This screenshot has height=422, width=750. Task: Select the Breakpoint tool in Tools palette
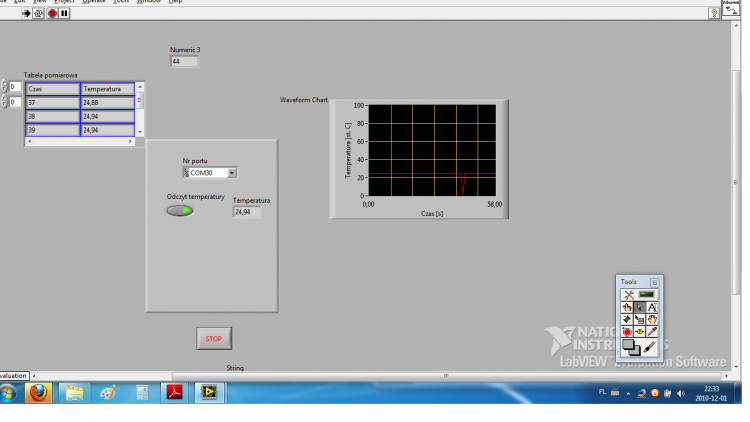pyautogui.click(x=627, y=331)
